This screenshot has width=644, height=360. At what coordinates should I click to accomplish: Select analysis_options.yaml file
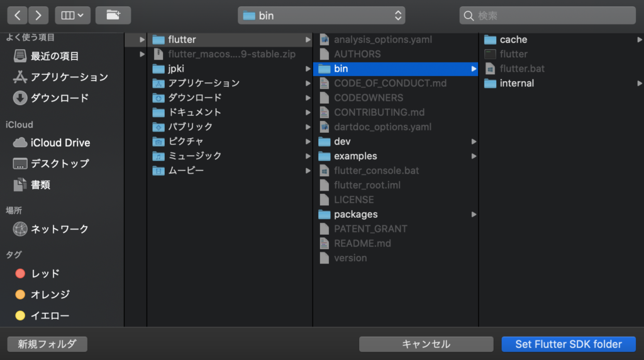pyautogui.click(x=396, y=40)
